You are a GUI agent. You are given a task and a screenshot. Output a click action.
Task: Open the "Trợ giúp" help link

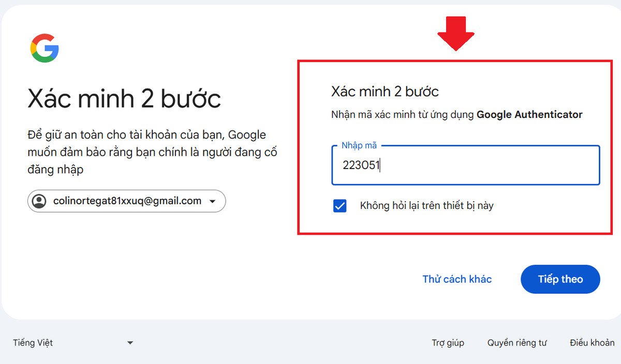tap(448, 343)
